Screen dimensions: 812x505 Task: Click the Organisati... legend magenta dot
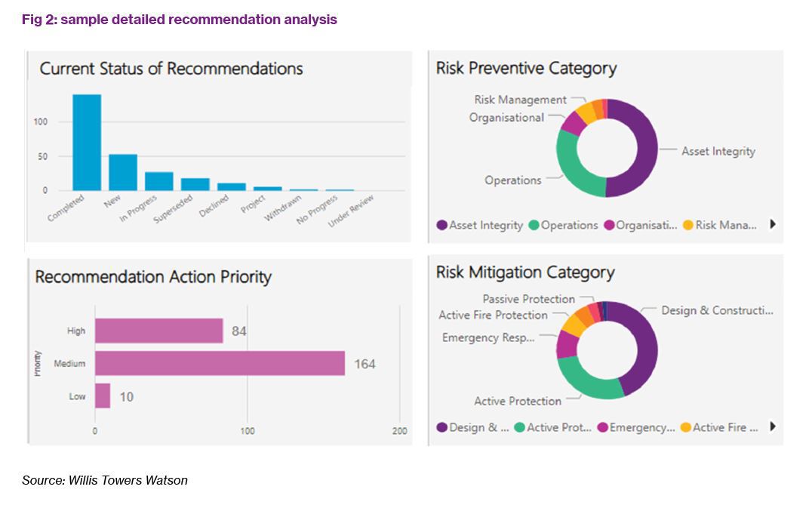pyautogui.click(x=609, y=225)
